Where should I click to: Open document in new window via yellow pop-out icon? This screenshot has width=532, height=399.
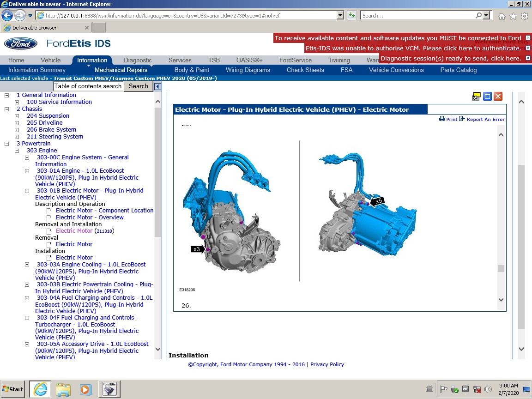(476, 96)
